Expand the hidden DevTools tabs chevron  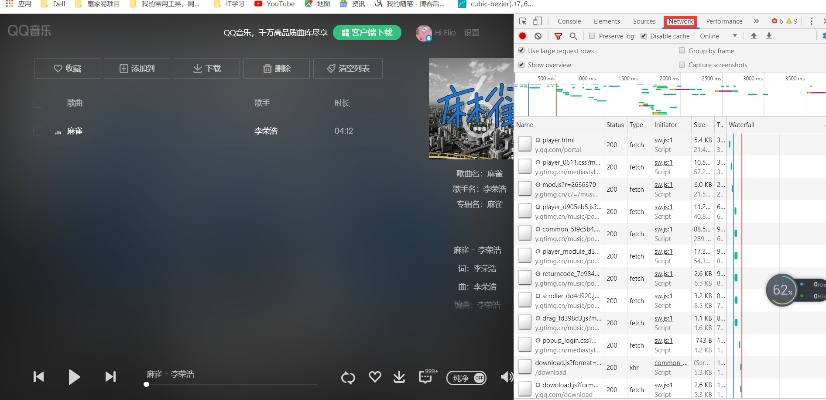click(x=756, y=21)
